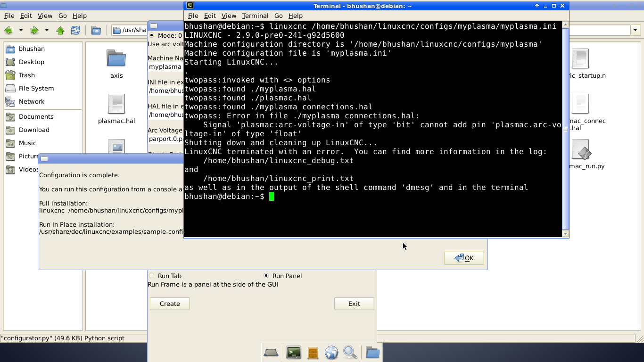
Task: Open the Terminal menu in terminal window
Action: pos(255,16)
